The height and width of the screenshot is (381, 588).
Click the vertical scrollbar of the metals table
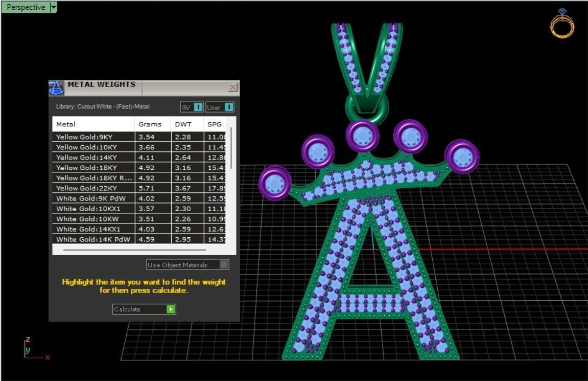point(231,148)
